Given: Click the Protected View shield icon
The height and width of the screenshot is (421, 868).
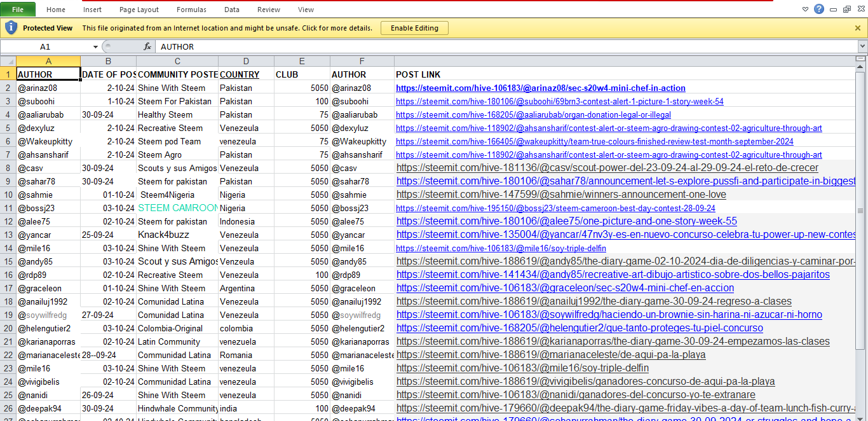Looking at the screenshot, I should (x=11, y=27).
